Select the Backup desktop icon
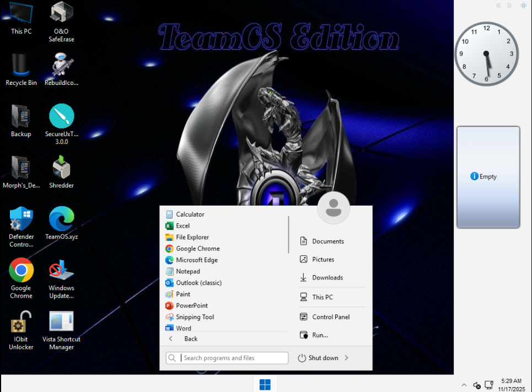The image size is (532, 392). pyautogui.click(x=21, y=121)
